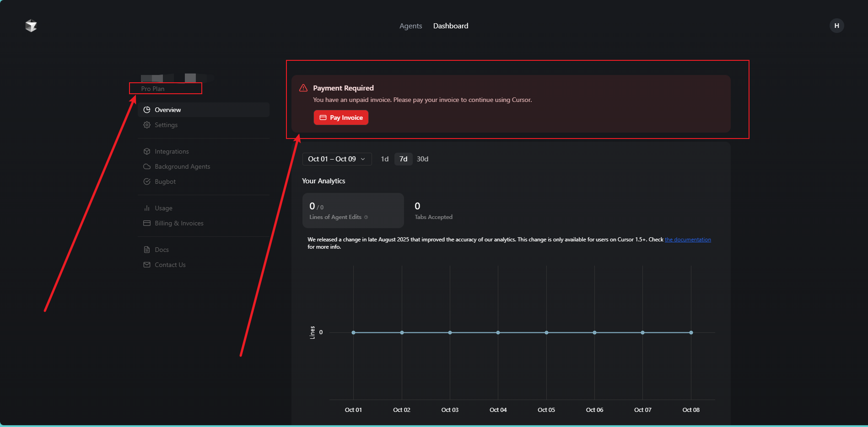This screenshot has width=868, height=427.
Task: Click the Oct 06 axis label
Action: tap(594, 410)
